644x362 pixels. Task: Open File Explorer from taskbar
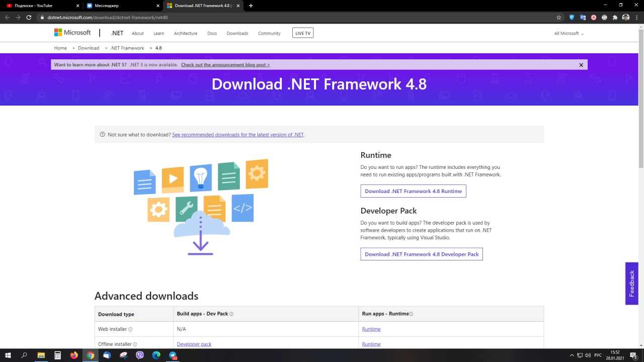point(41,355)
